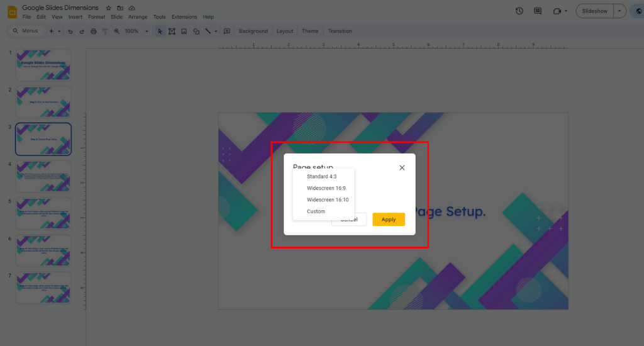644x346 pixels.
Task: Click the add comment toolbar icon
Action: tap(227, 31)
